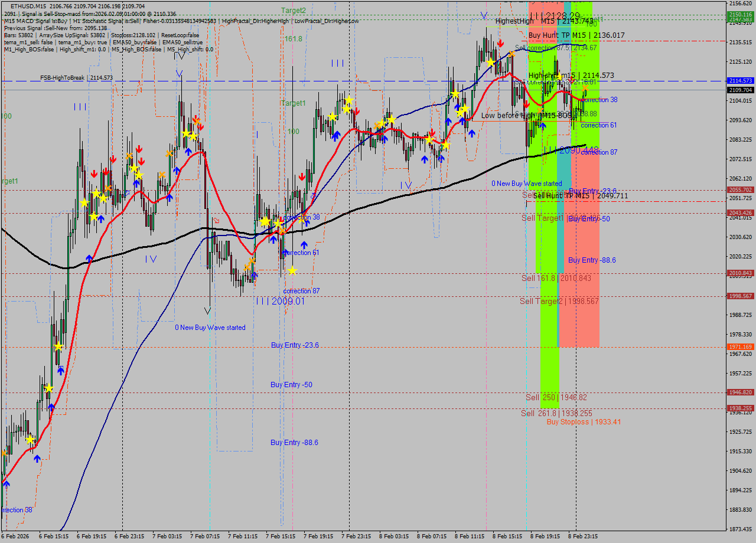Select blue 'I V' wave label near 8 Feb 03:15
The width and height of the screenshot is (756, 543).
tap(405, 185)
